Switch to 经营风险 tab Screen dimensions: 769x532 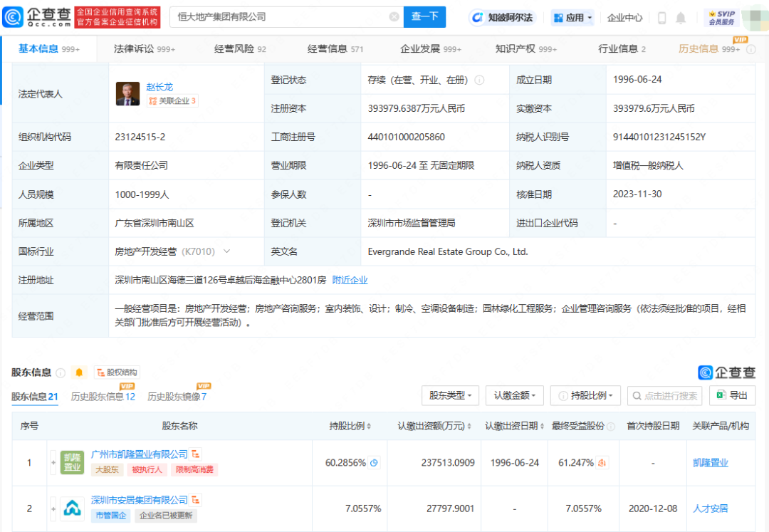point(241,48)
